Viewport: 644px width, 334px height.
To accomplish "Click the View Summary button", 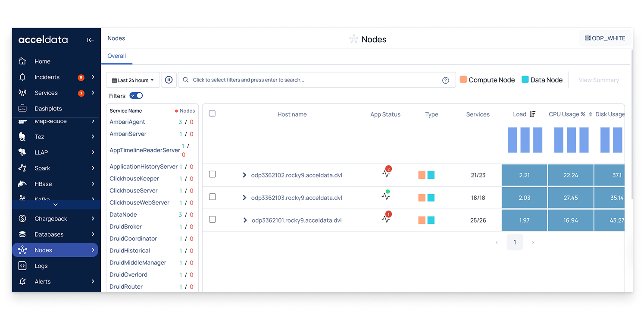I will point(598,80).
